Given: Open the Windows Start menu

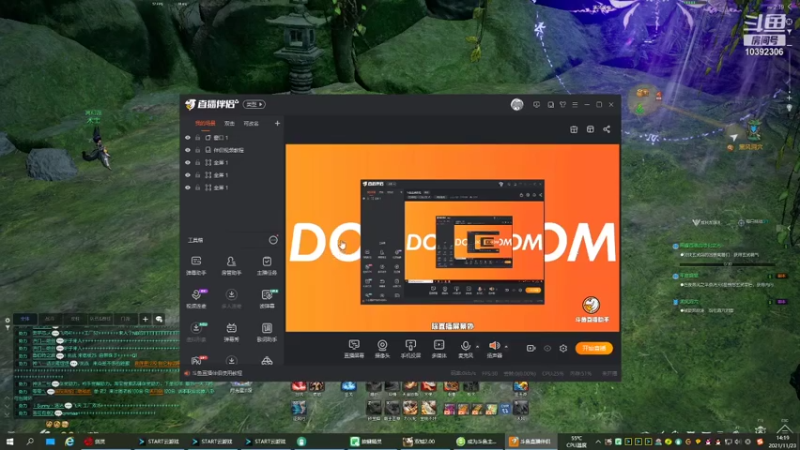Looking at the screenshot, I should pos(9,441).
